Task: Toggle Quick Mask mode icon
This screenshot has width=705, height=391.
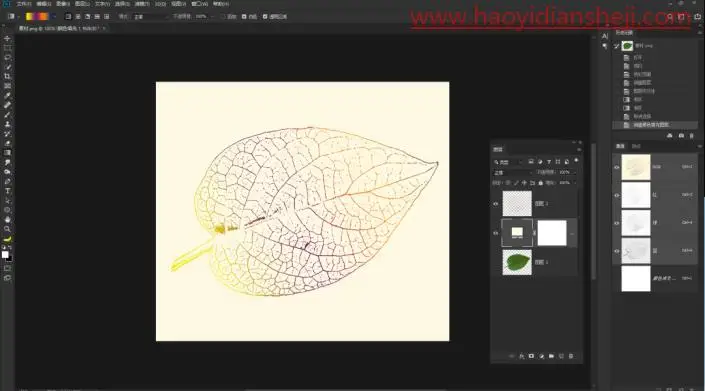Action: pyautogui.click(x=7, y=268)
